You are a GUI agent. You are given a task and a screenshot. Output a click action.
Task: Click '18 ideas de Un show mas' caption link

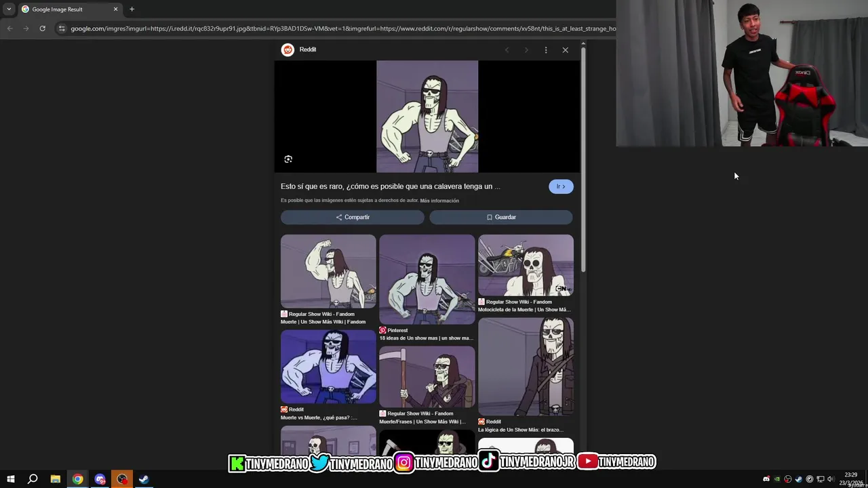[x=426, y=338]
